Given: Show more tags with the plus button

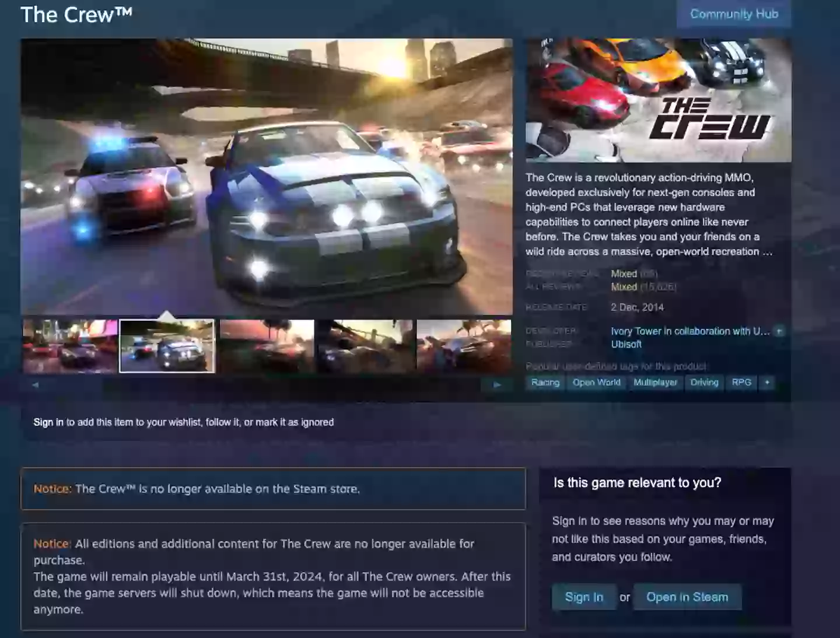Looking at the screenshot, I should (x=767, y=383).
